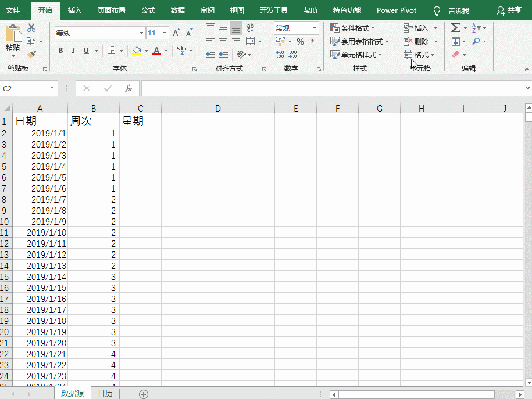
Task: Click the Increase Indent icon
Action: tap(223, 54)
